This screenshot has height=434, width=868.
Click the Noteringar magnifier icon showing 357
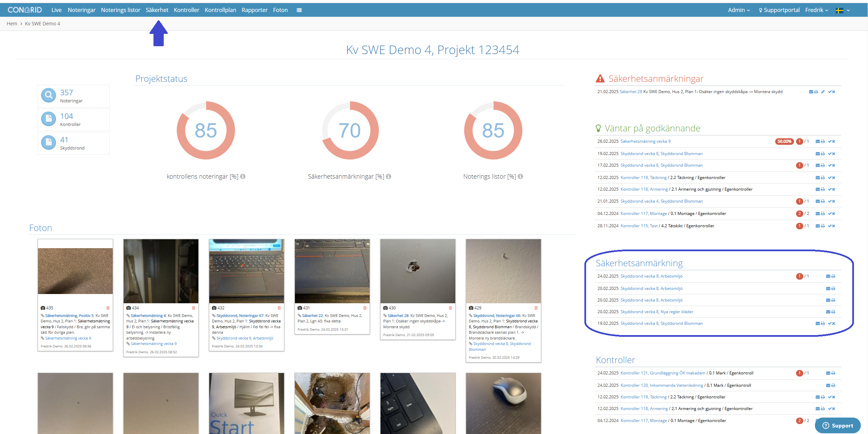pos(49,95)
